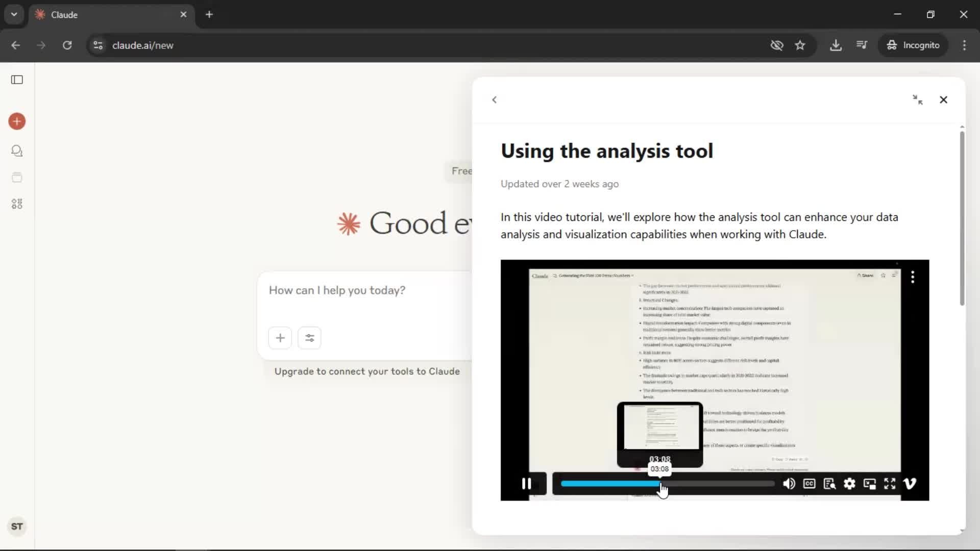Go back in the help panel
Viewport: 980px width, 551px height.
(x=494, y=100)
